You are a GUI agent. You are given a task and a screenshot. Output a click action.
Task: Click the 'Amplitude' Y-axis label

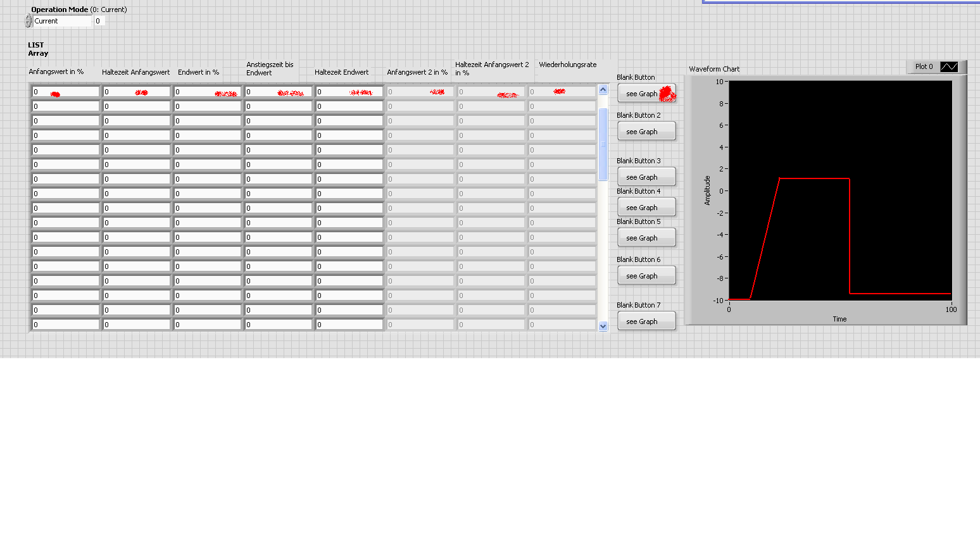point(707,190)
